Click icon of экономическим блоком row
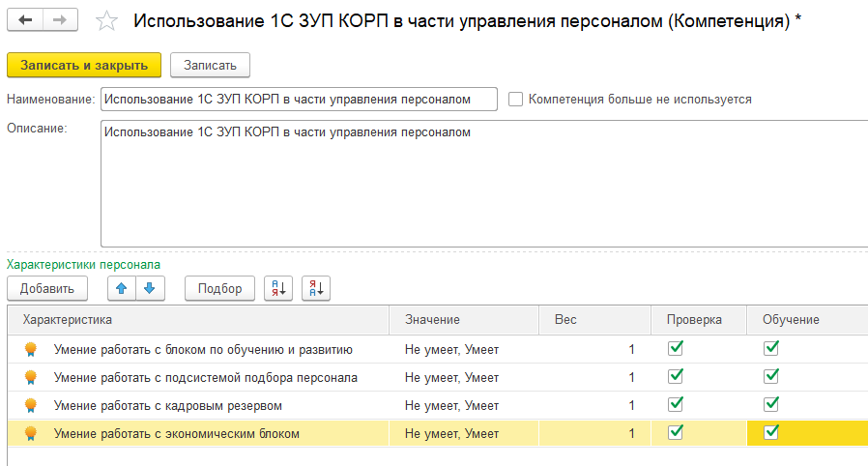The width and height of the screenshot is (868, 466). coord(31,433)
